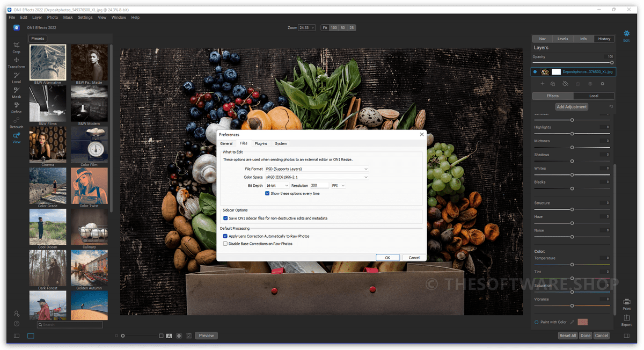Open the Layer menu
Screen dimensions: 644x350
point(37,17)
